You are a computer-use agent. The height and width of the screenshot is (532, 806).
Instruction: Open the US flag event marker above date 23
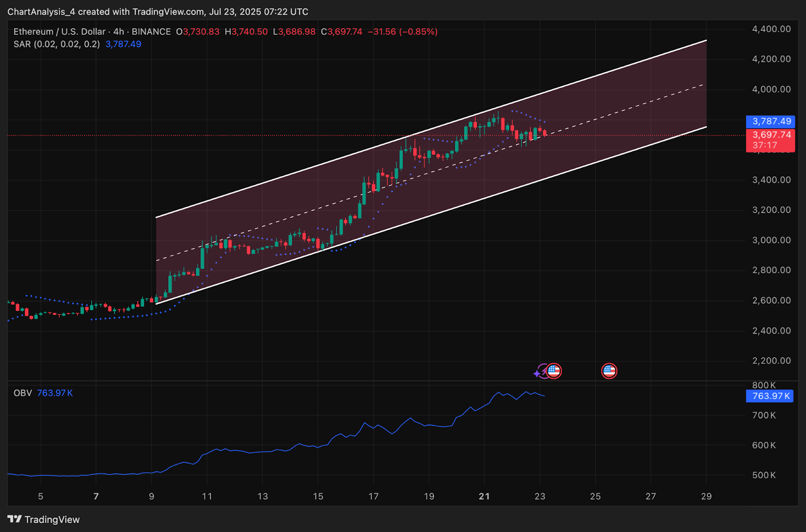554,371
